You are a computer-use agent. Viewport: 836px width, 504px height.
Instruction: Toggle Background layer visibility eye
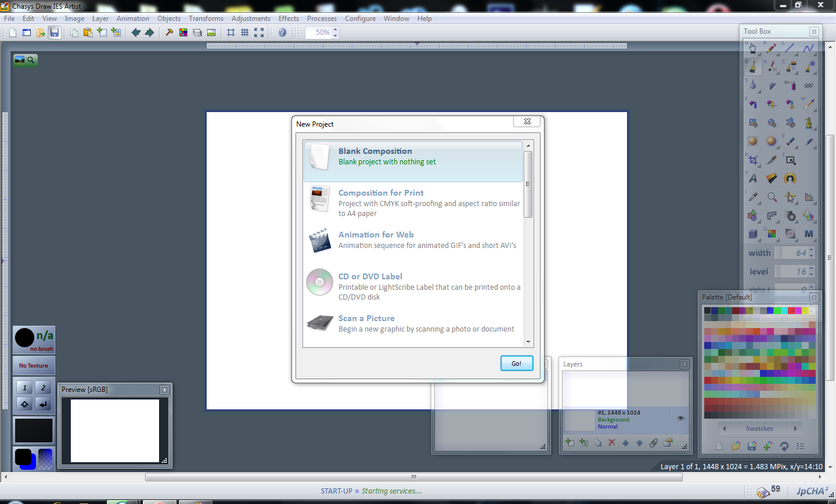(x=682, y=418)
